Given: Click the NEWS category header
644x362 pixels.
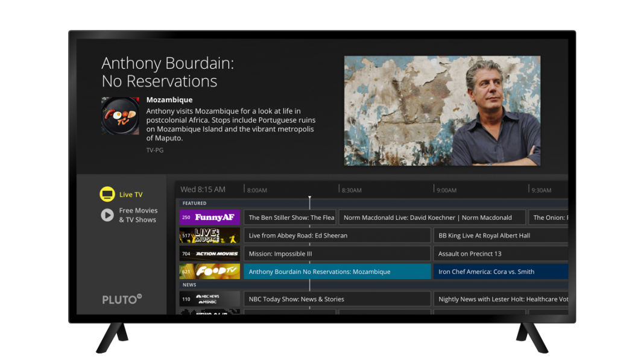Looking at the screenshot, I should click(190, 285).
